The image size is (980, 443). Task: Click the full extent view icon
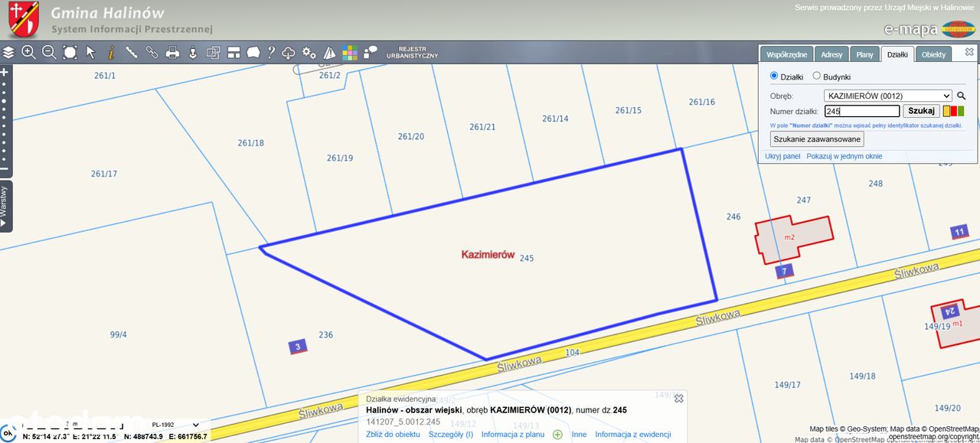pos(70,53)
